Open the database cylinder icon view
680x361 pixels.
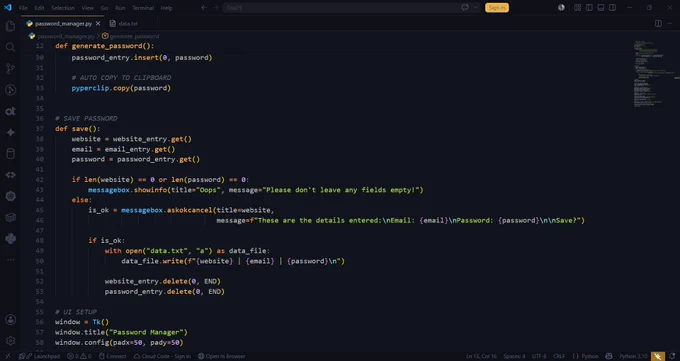(x=10, y=154)
